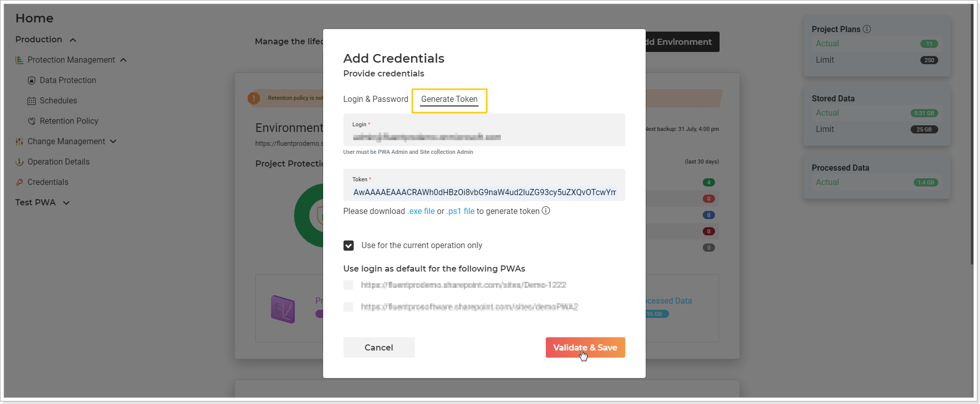Click the Credentials key icon
The image size is (980, 404).
point(19,182)
